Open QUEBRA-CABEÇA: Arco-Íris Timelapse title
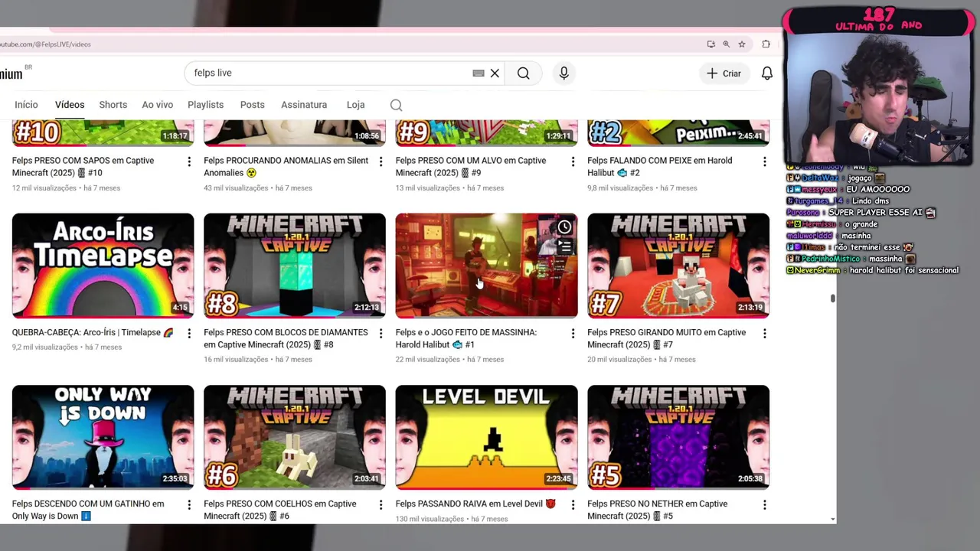This screenshot has width=980, height=551. [93, 333]
